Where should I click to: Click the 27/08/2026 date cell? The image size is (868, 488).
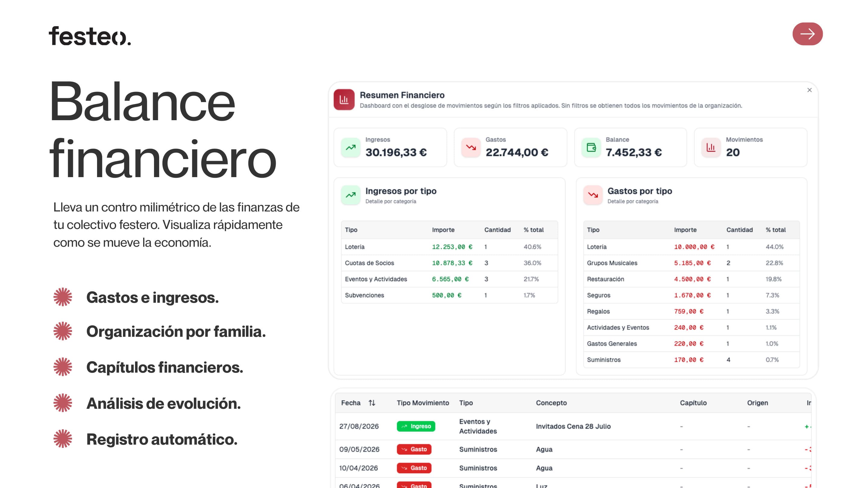pyautogui.click(x=359, y=426)
